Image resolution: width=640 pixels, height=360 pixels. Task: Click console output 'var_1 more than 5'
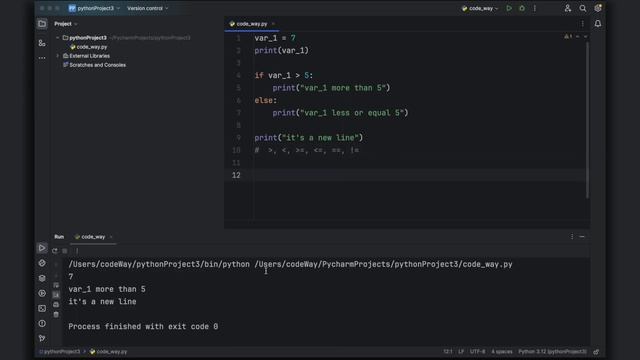[107, 289]
